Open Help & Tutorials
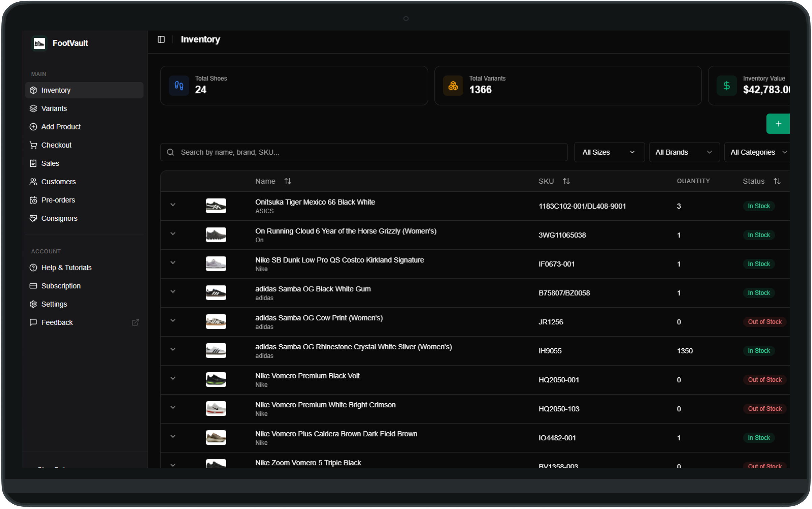The width and height of the screenshot is (812, 509). point(66,267)
